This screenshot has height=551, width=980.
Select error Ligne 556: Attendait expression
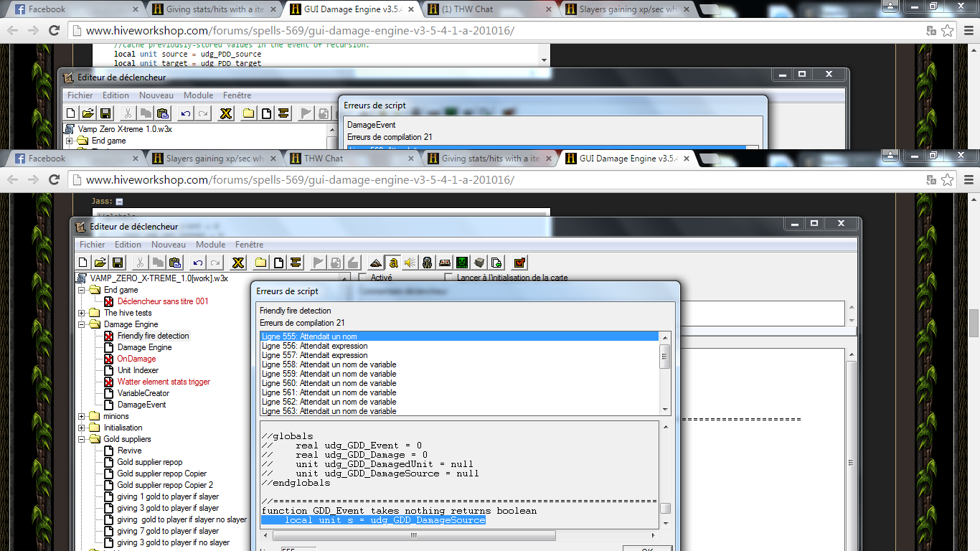(459, 346)
